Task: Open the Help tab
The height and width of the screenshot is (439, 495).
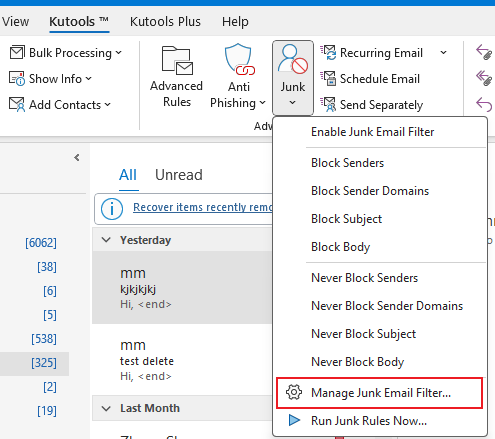Action: [x=235, y=22]
